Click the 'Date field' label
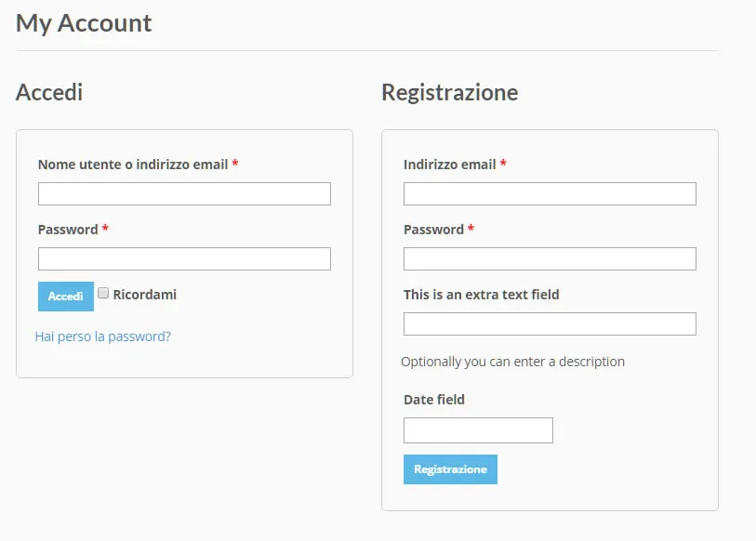The height and width of the screenshot is (541, 756). pos(434,400)
